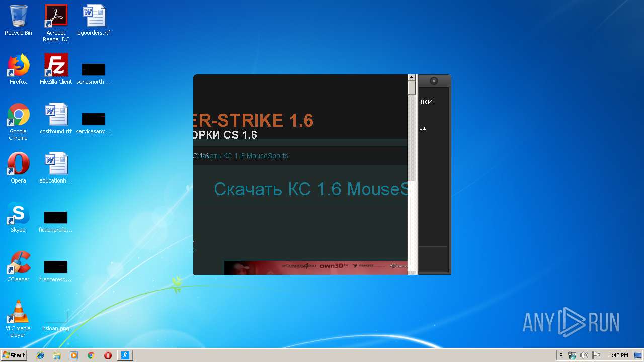Open logoorders.rtf on the desktop
Viewport: 644px width, 362px height.
pyautogui.click(x=94, y=21)
